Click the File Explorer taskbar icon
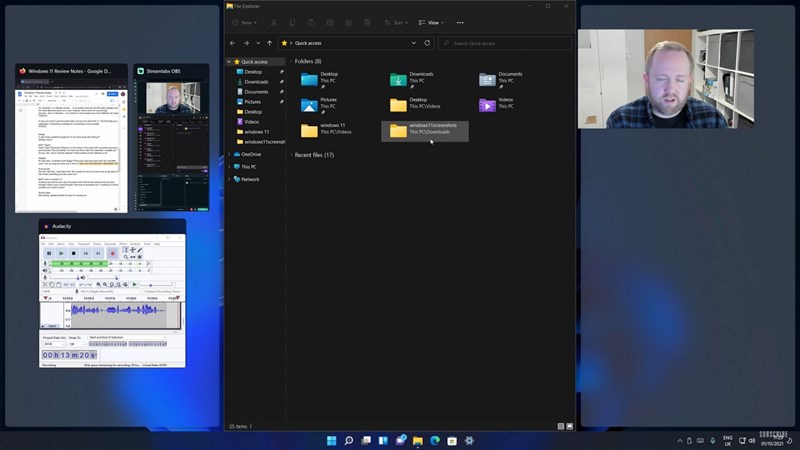 point(418,440)
